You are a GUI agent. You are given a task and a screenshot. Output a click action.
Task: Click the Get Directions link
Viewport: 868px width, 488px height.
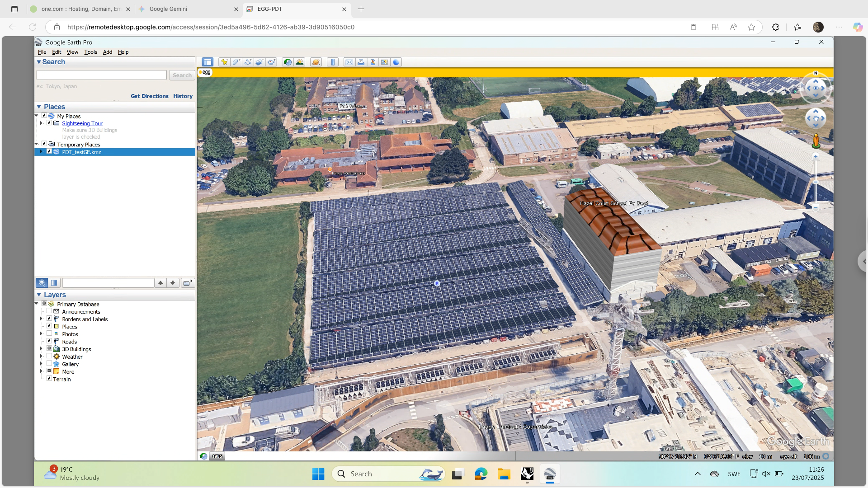[x=149, y=96]
